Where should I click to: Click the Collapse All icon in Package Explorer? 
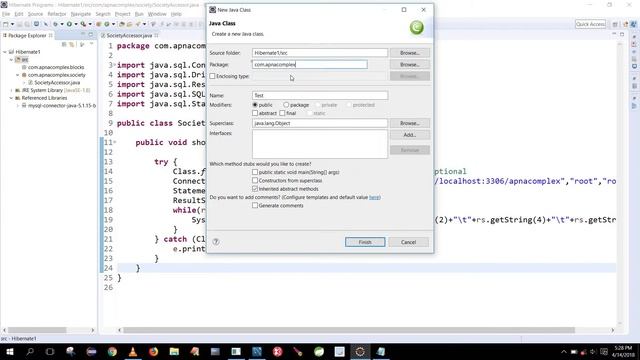64,44
